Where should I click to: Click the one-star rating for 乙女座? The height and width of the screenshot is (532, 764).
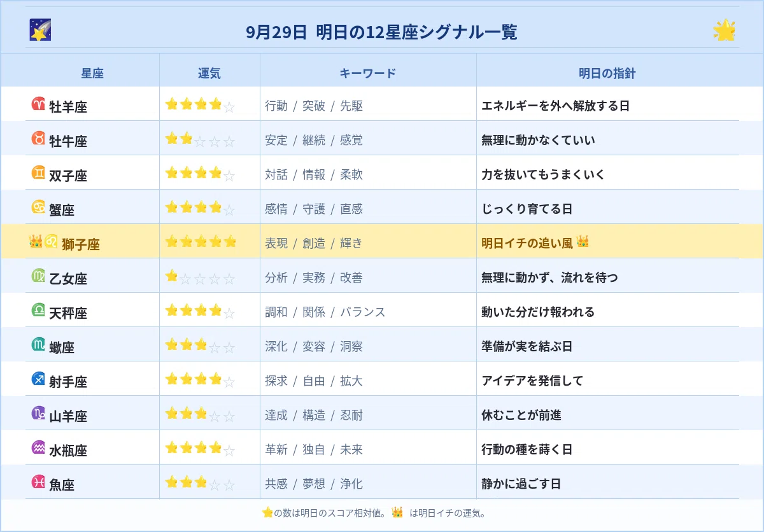[201, 277]
